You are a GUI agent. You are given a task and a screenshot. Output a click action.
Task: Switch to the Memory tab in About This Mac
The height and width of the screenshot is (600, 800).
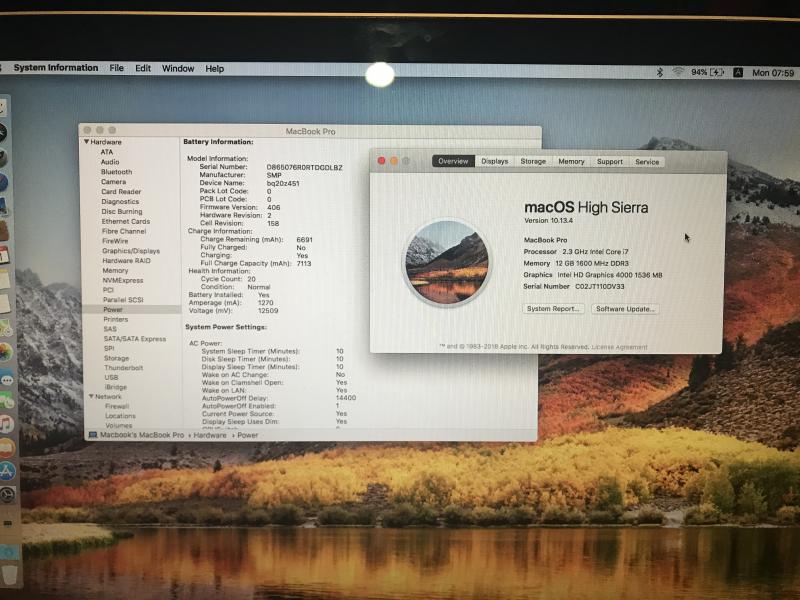(571, 161)
